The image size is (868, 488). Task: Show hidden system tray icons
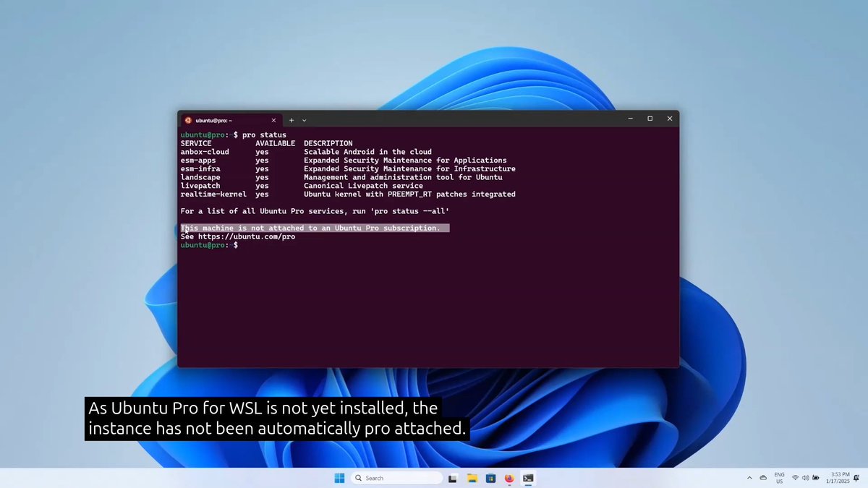(749, 478)
